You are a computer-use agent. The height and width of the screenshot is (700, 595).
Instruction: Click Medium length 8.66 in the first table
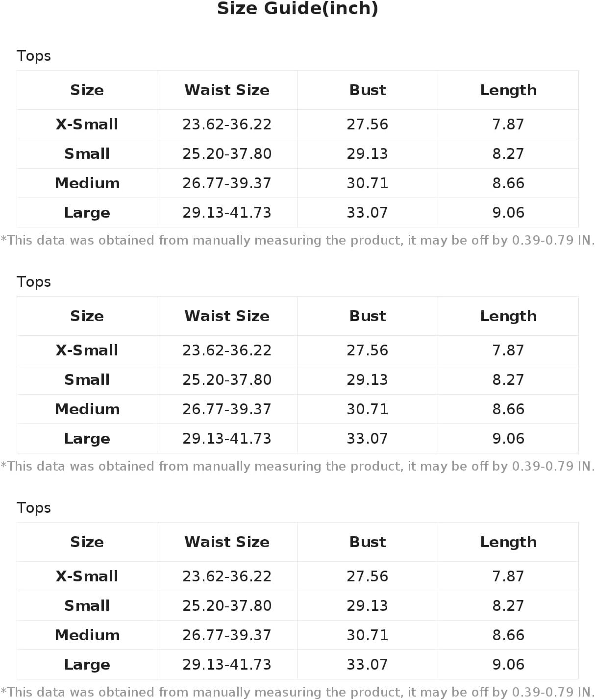tap(508, 183)
